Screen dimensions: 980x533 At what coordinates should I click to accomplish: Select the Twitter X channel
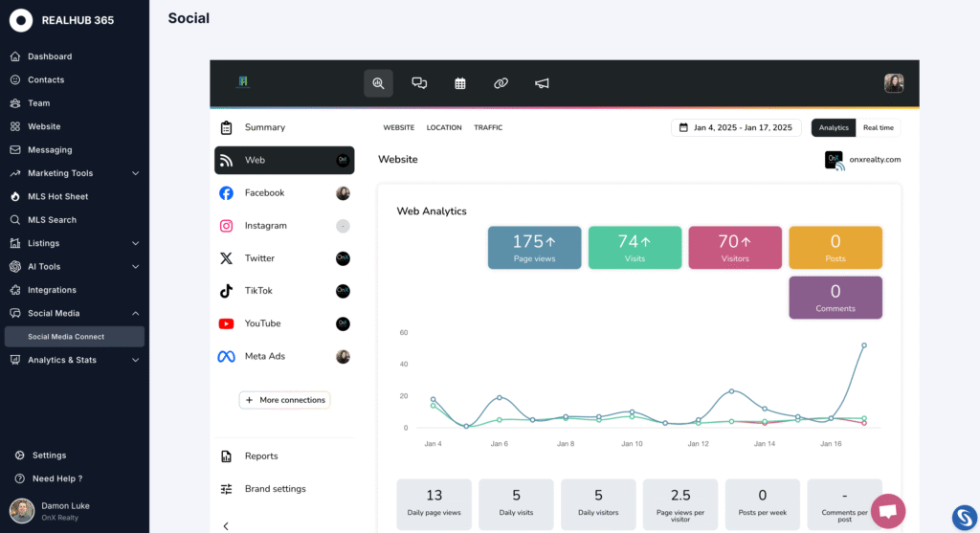284,258
